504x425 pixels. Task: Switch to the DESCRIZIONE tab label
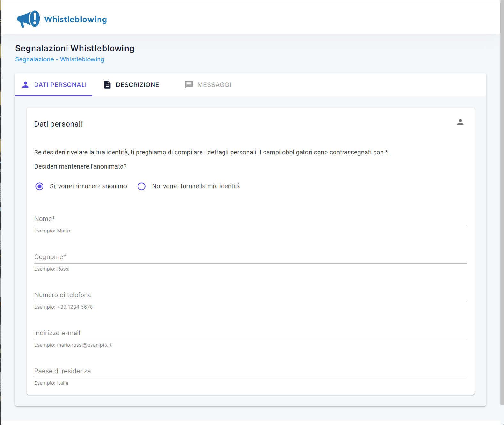pos(137,85)
